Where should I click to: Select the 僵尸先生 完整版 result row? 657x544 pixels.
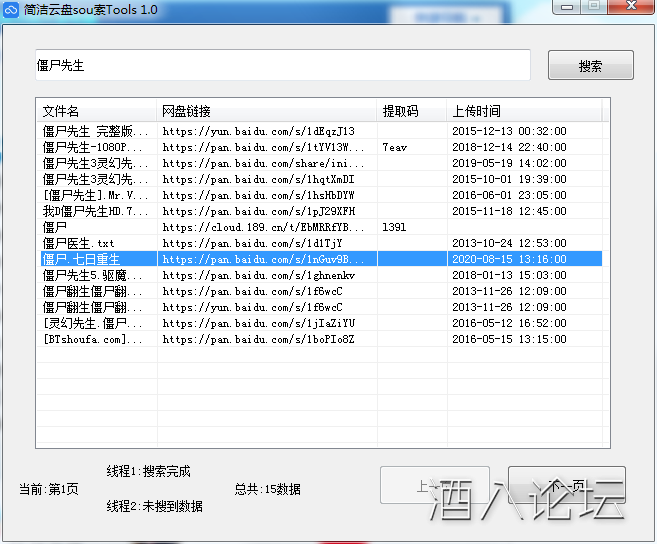(95, 131)
